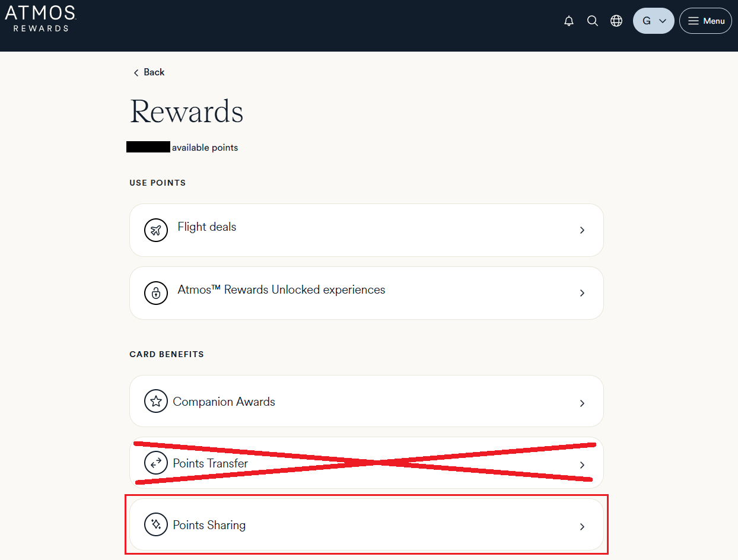Click the airplane Flight deals icon
The height and width of the screenshot is (560, 738).
coord(156,230)
